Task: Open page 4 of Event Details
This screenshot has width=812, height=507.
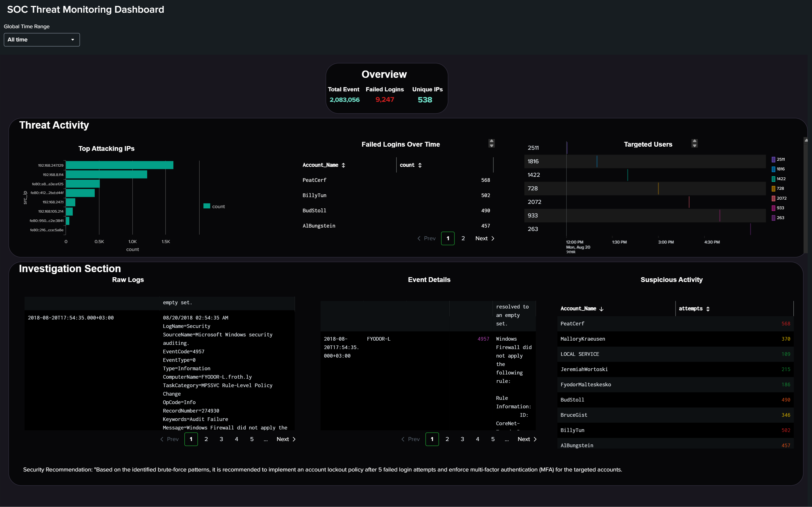Action: point(478,439)
